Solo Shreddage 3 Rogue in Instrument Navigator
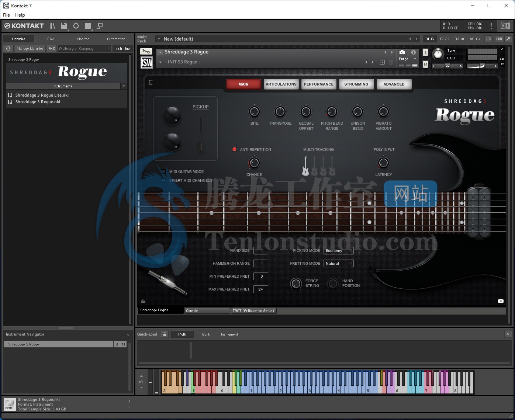 [117, 344]
